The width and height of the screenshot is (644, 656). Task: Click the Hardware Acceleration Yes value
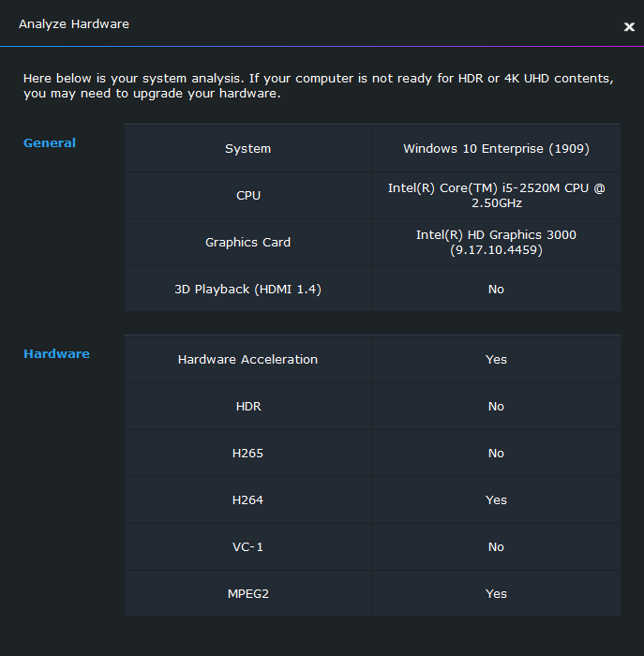(496, 360)
